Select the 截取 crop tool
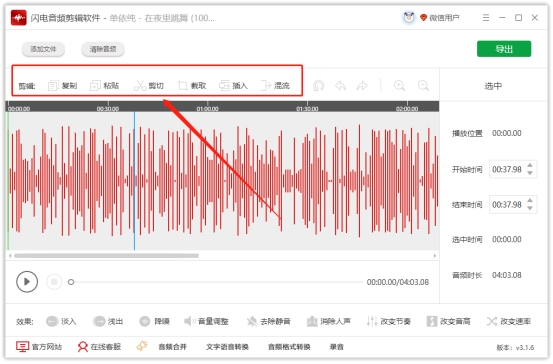Screen dimensions: 553x364 click(192, 85)
